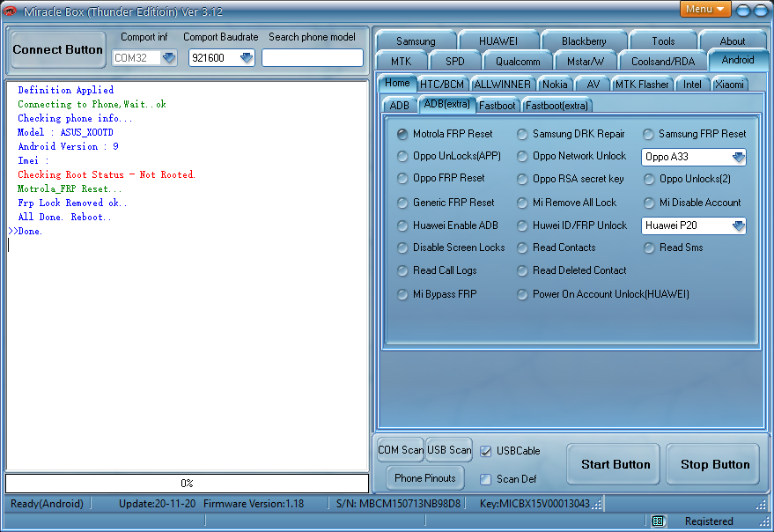This screenshot has height=532, width=774.
Task: Open the Intel sub-tab
Action: click(692, 85)
